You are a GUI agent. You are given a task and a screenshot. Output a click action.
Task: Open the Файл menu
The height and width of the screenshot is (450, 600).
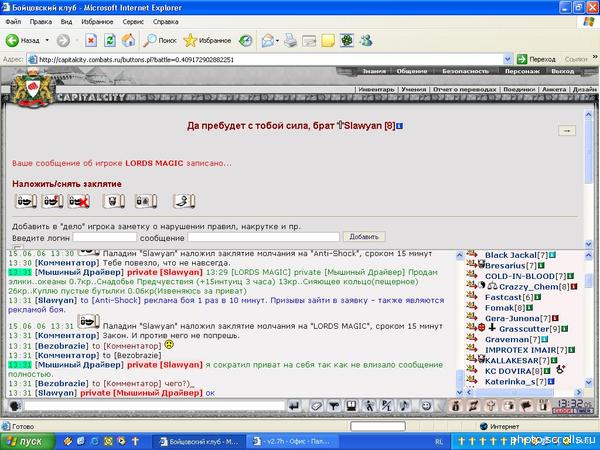coord(13,22)
